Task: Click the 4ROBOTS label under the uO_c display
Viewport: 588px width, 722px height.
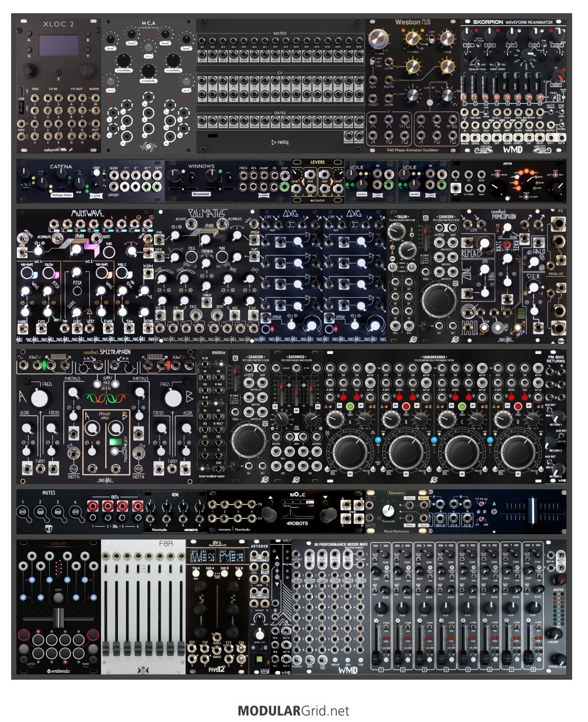Action: click(297, 524)
